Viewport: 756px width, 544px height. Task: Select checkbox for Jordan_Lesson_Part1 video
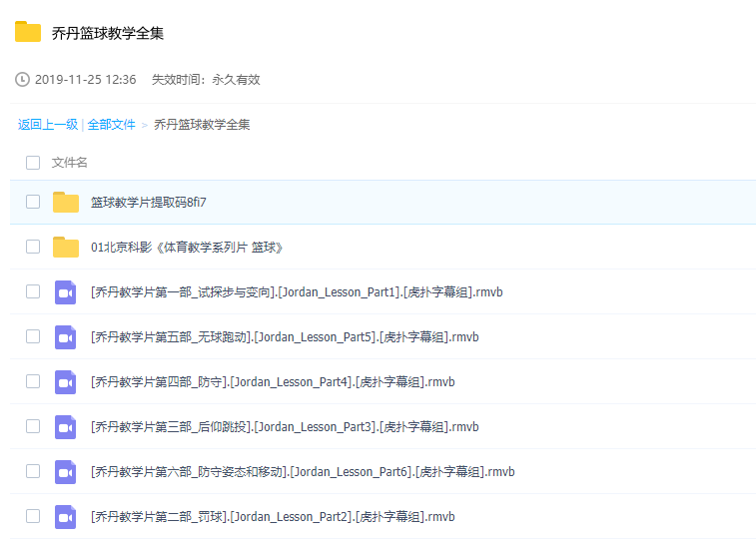33,291
